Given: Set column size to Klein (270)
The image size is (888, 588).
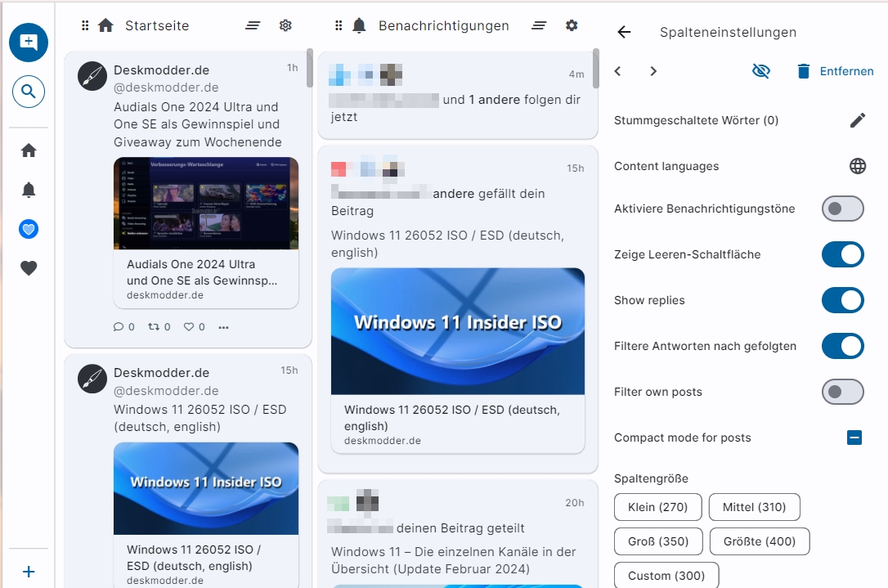Looking at the screenshot, I should coord(657,507).
